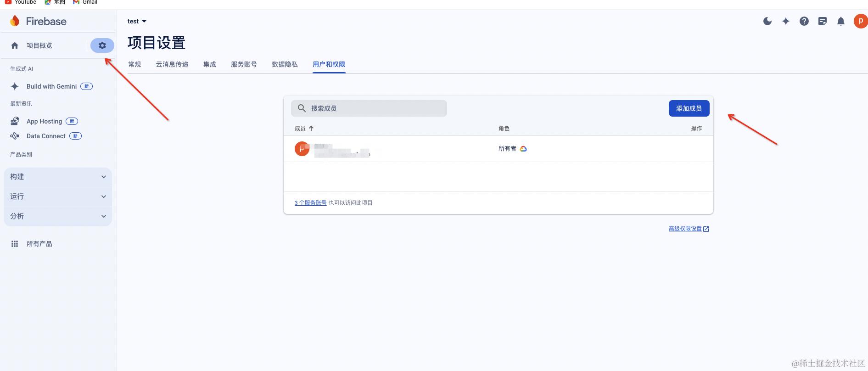Click the YouTube bookmark
Image resolution: width=868 pixels, height=371 pixels.
click(x=20, y=2)
